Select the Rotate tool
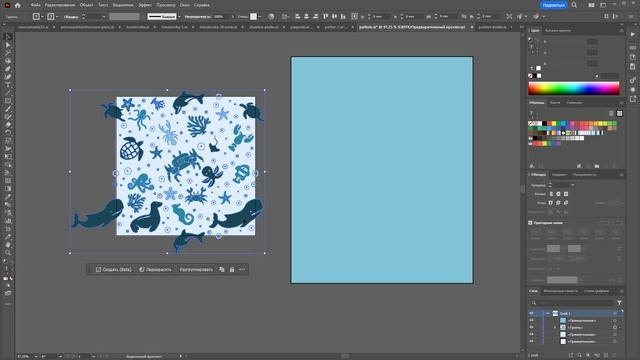The image size is (640, 360). (x=8, y=133)
